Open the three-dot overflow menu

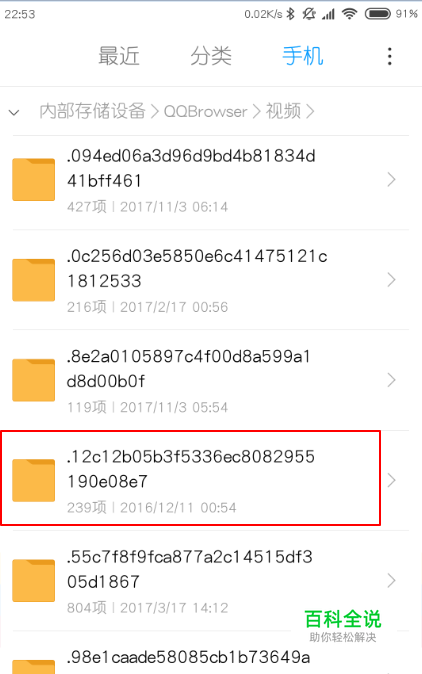click(x=389, y=56)
